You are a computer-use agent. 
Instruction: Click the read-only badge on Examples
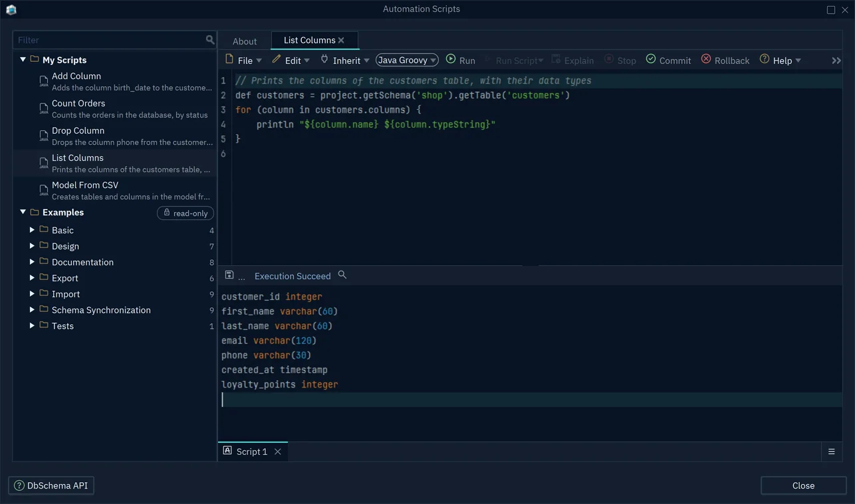point(185,213)
